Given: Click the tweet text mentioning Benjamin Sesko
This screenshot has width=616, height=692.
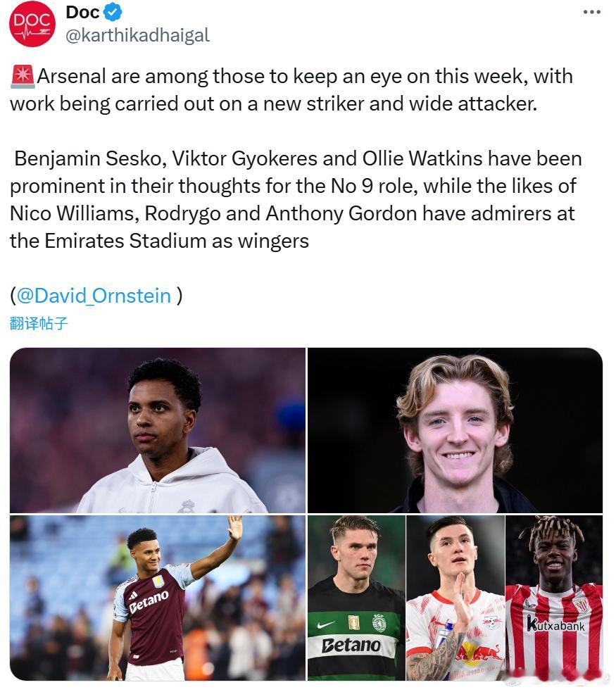Looking at the screenshot, I should (x=296, y=200).
